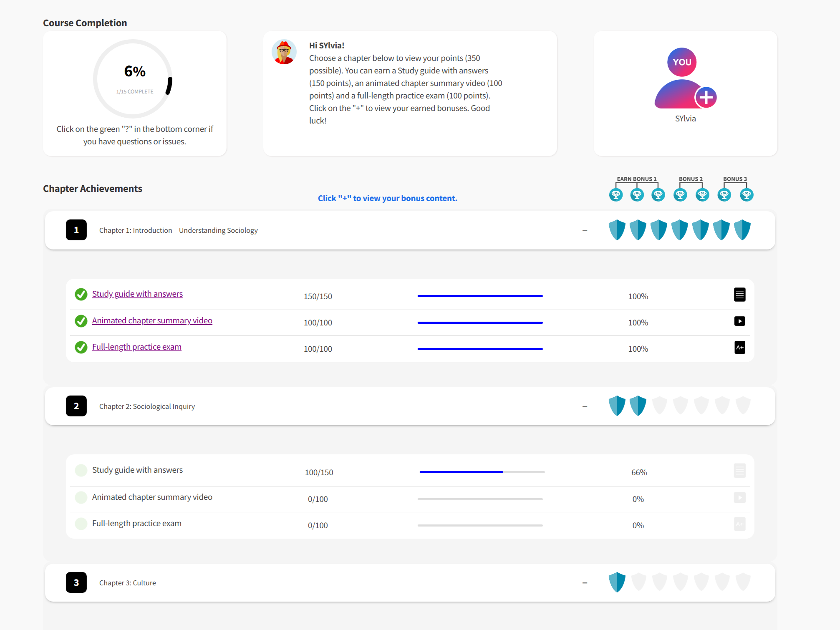
Task: Click Chapter 1: Introduction – Understanding Sociology title
Action: (x=178, y=230)
